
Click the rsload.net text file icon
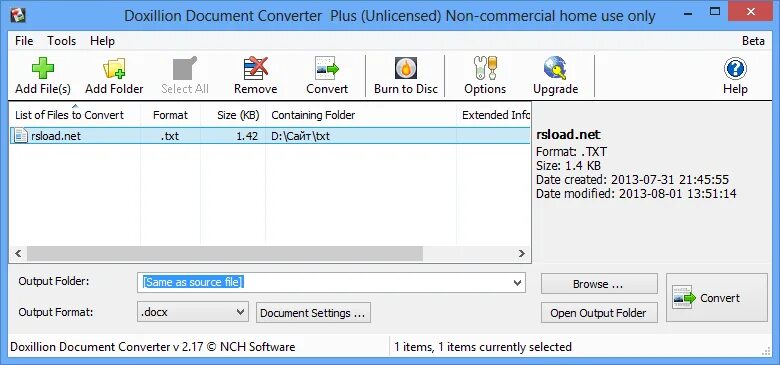click(x=21, y=136)
